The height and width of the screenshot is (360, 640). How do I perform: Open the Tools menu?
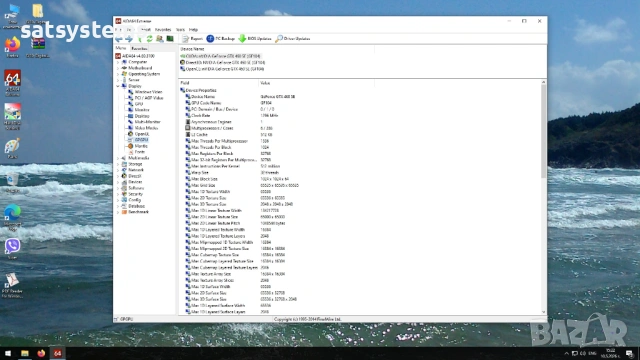click(180, 30)
